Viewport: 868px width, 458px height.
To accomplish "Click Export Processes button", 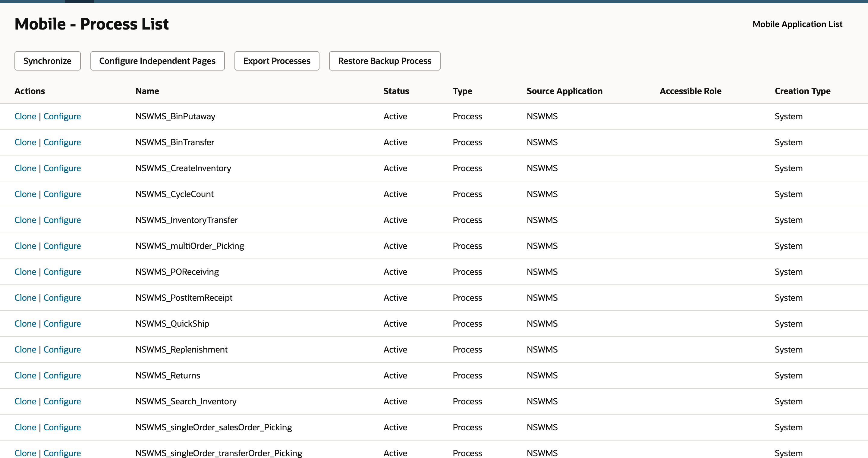I will 277,61.
